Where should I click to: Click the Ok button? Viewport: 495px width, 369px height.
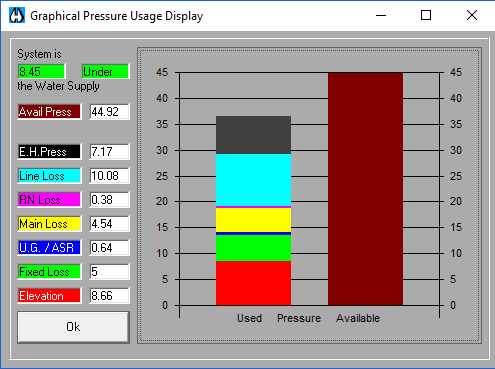coord(73,327)
